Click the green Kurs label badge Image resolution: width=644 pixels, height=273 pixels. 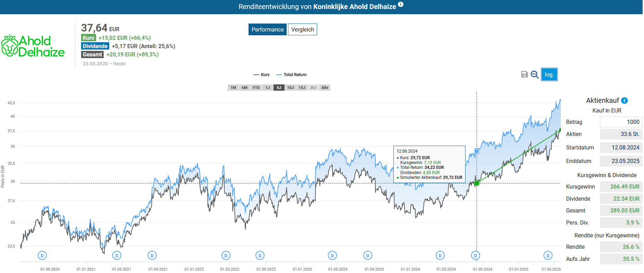click(88, 38)
